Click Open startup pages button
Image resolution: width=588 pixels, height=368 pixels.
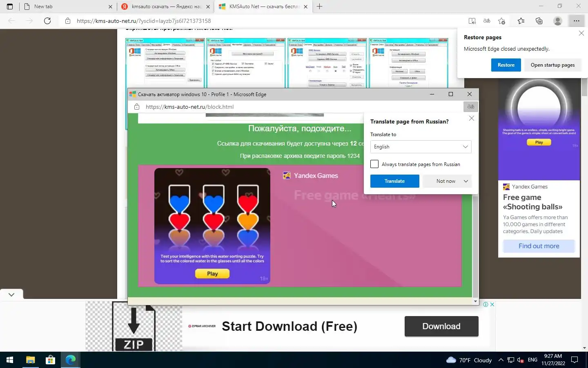(552, 65)
